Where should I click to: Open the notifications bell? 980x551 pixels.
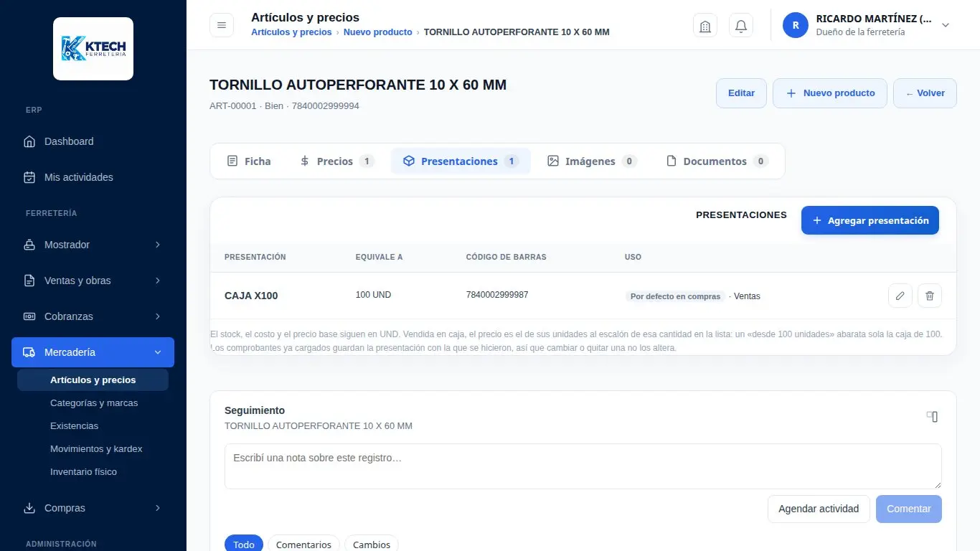(741, 26)
